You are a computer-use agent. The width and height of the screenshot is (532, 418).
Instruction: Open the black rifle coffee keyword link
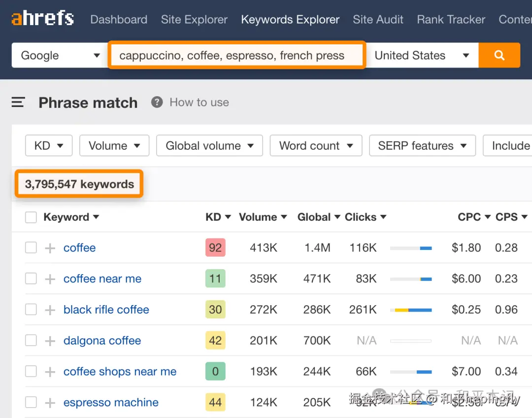click(106, 310)
